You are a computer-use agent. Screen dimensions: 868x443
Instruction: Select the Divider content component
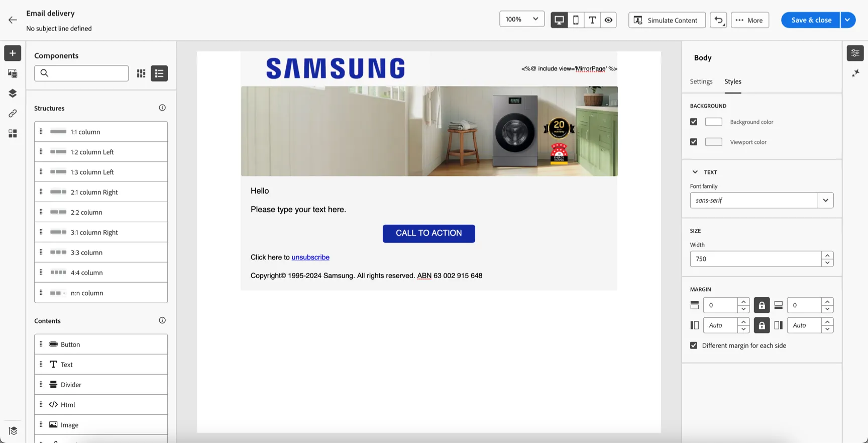point(101,385)
